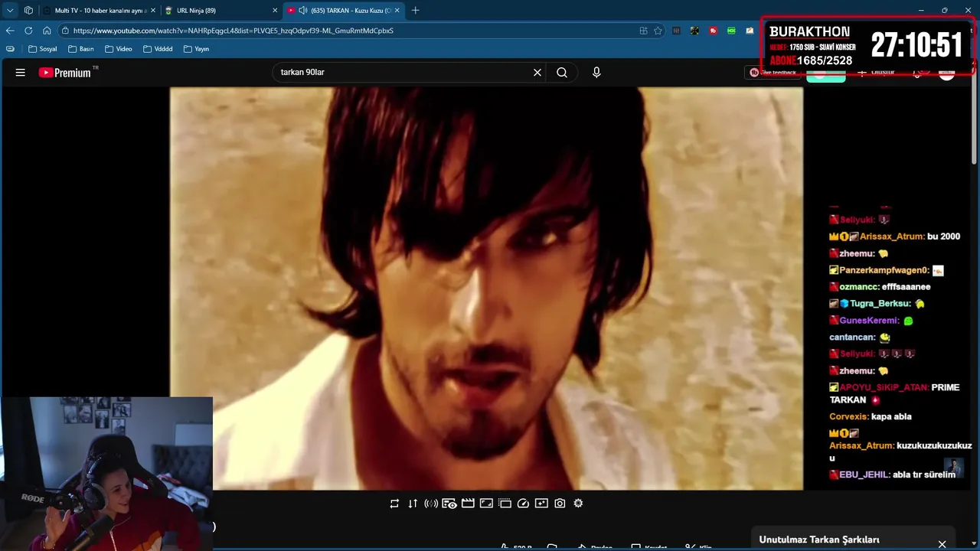This screenshot has height=551, width=980.
Task: Open the split screen icon in address bar
Action: (643, 31)
